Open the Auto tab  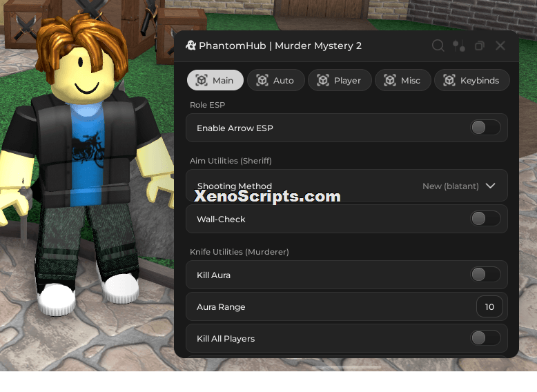point(275,81)
